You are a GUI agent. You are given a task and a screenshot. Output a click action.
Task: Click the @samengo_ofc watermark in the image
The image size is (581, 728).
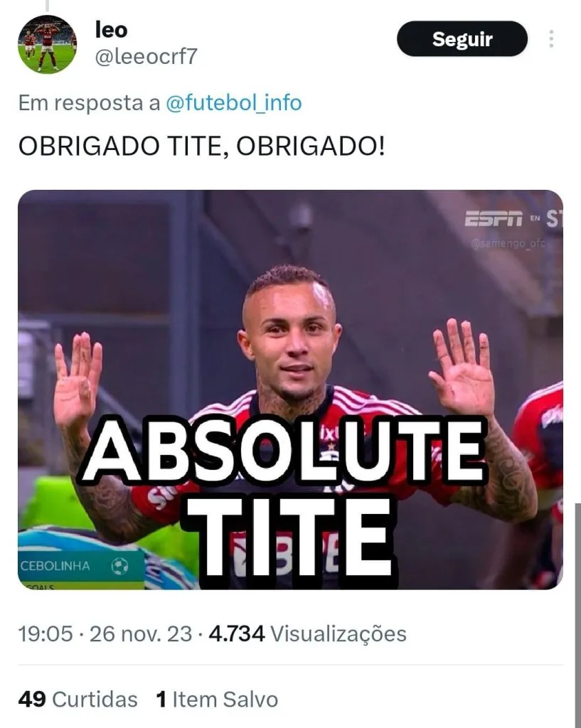coord(508,243)
